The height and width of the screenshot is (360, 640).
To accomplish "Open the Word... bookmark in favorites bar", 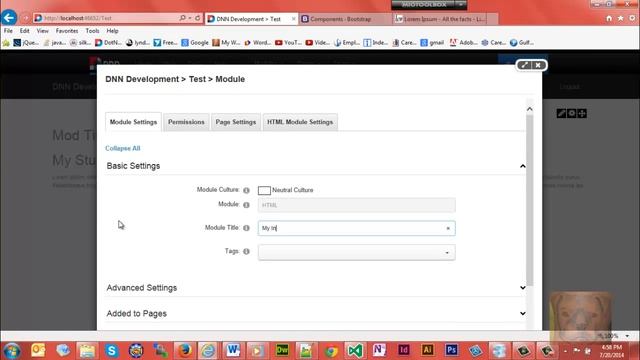I will coord(258,42).
